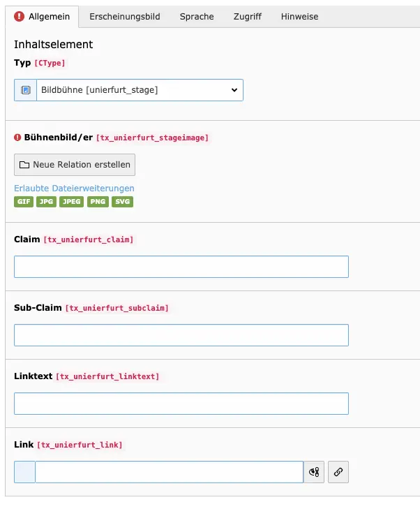Click the GIF file extension badge
Viewport: 420px width, 516px height.
[x=24, y=202]
